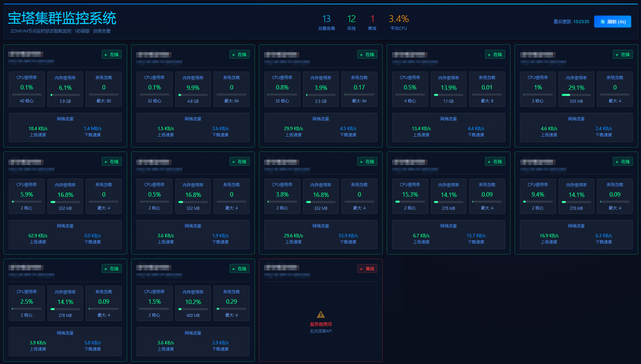Click the warning triangle on the offline server card
Screen dimensions: 641x364
321,315
